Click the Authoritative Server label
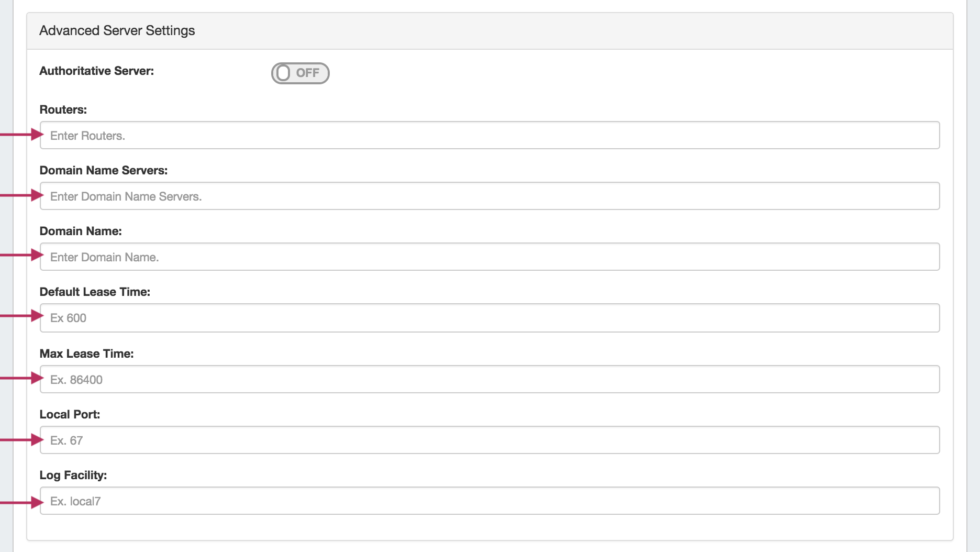Screen dimensions: 980x552 [x=97, y=71]
